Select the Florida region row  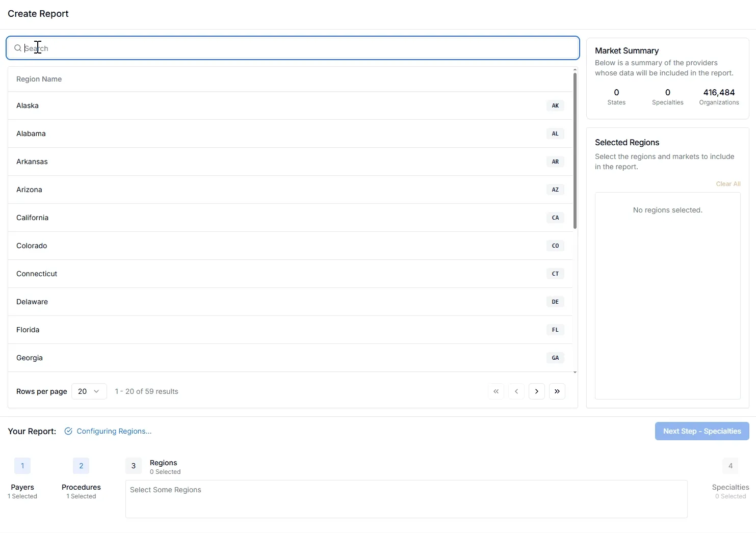[x=290, y=330]
